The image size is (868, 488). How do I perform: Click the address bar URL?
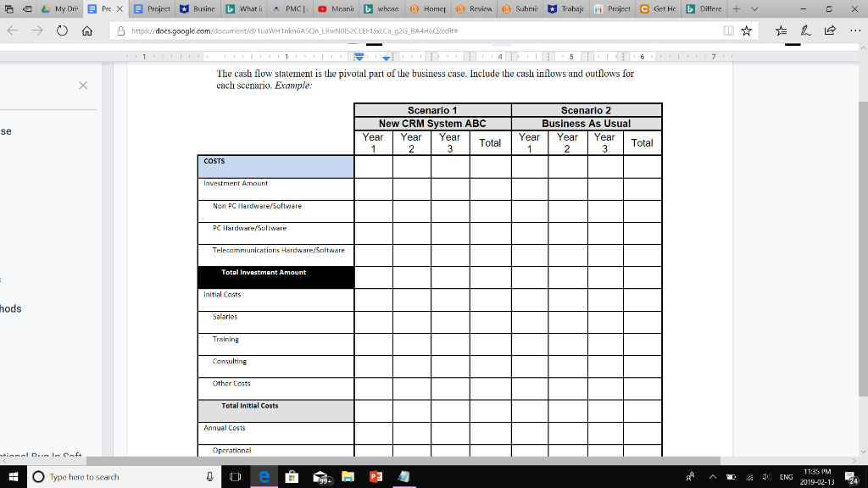coord(294,31)
